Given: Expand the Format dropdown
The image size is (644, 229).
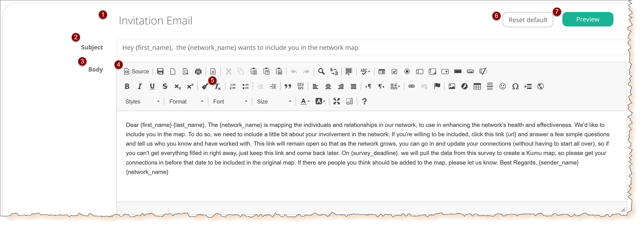Looking at the screenshot, I should click(x=186, y=101).
